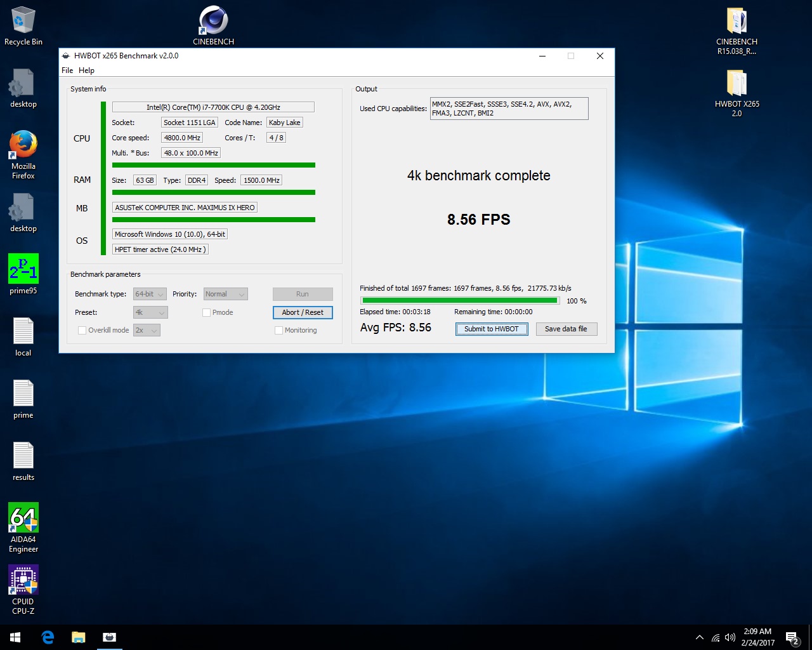
Task: Click the Run button
Action: (303, 294)
